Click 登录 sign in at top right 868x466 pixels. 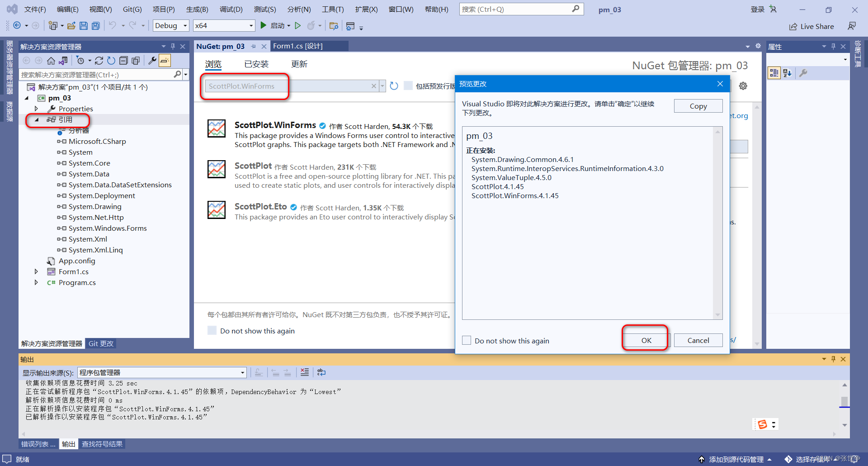point(757,9)
